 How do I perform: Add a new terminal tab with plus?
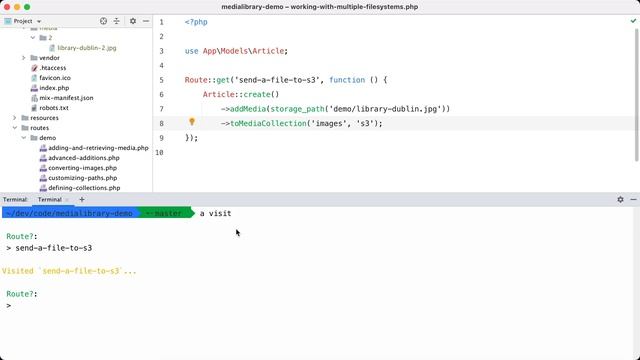82,200
